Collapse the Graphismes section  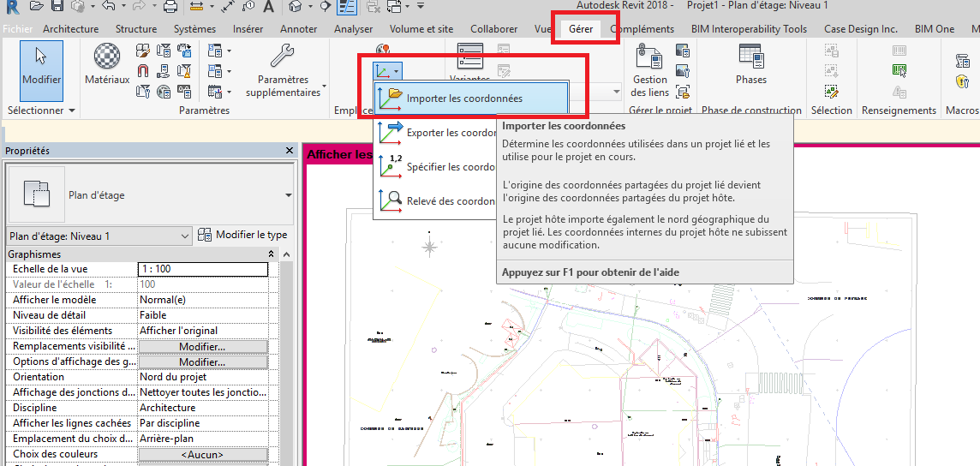coord(271,254)
